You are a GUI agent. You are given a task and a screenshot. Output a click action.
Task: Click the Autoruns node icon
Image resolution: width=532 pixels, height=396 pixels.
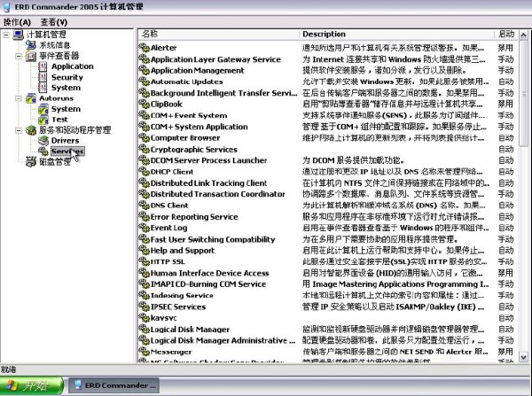[x=31, y=98]
